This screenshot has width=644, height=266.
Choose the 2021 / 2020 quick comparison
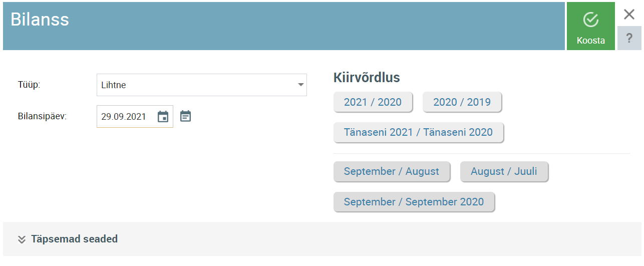click(373, 102)
